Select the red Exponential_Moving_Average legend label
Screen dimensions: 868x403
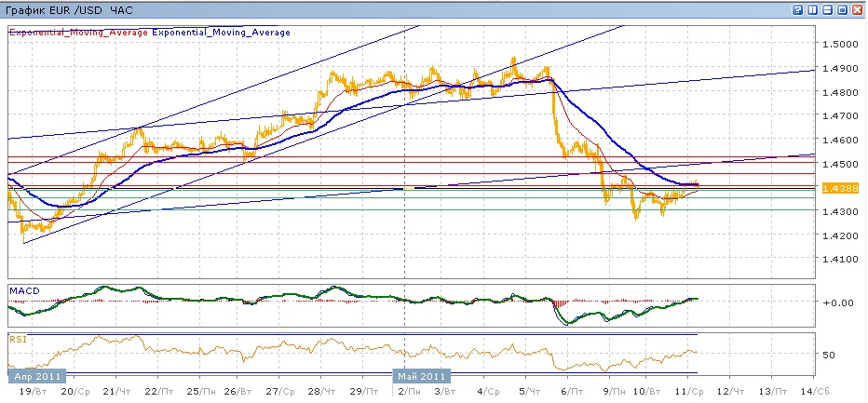pyautogui.click(x=78, y=33)
